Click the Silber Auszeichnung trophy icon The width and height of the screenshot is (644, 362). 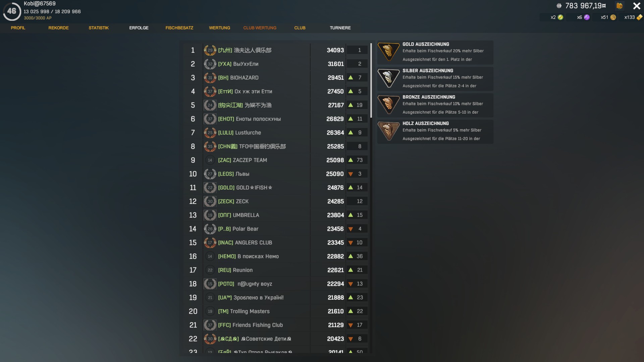coord(389,79)
